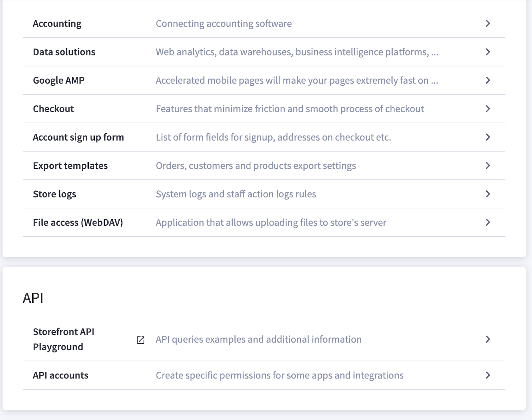Image resolution: width=532 pixels, height=420 pixels.
Task: Expand the Accounting row chevron
Action: point(488,24)
